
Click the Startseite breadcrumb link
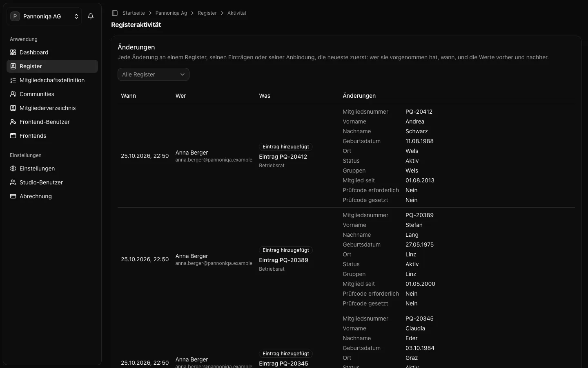[x=134, y=13]
